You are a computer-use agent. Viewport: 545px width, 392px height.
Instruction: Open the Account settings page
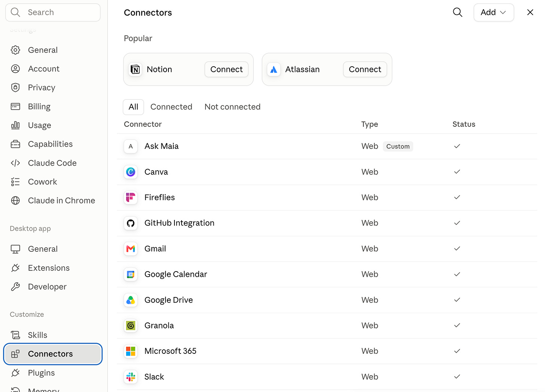pos(53,69)
